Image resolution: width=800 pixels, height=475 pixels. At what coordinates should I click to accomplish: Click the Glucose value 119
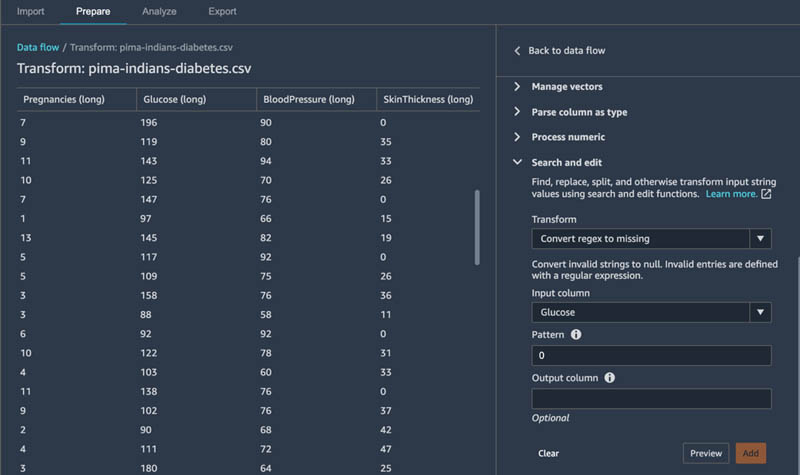[149, 142]
